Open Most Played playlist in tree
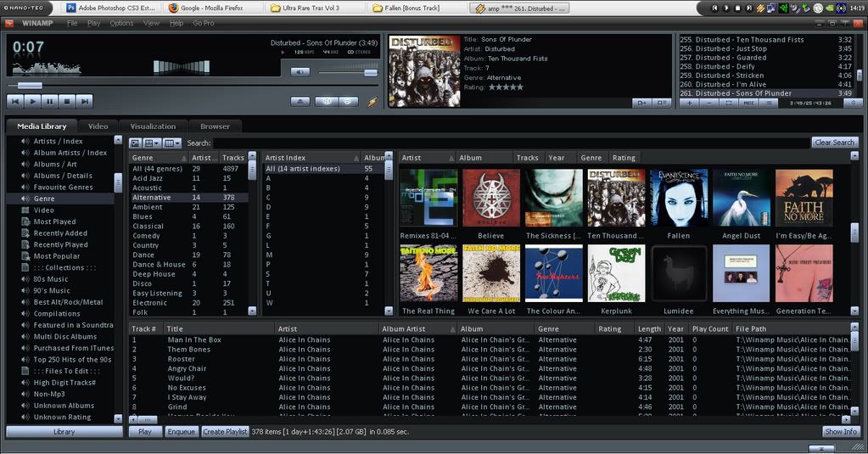Screen dimensions: 868x454 tap(54, 221)
